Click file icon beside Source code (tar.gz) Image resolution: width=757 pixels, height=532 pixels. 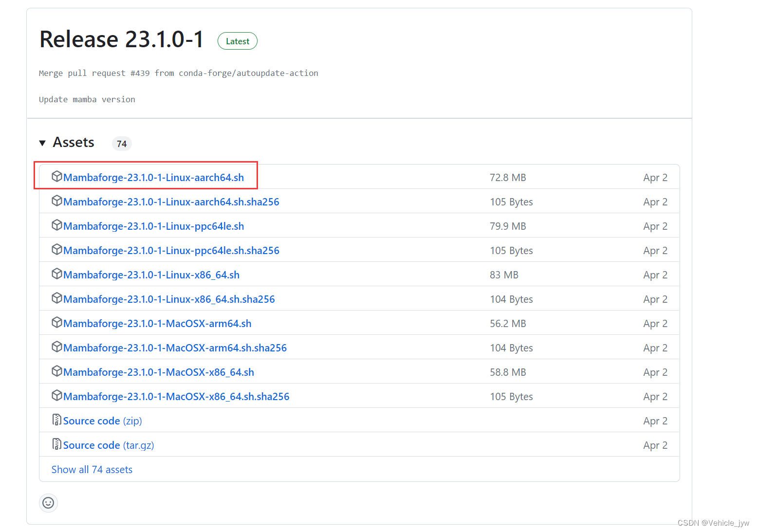[x=57, y=444]
